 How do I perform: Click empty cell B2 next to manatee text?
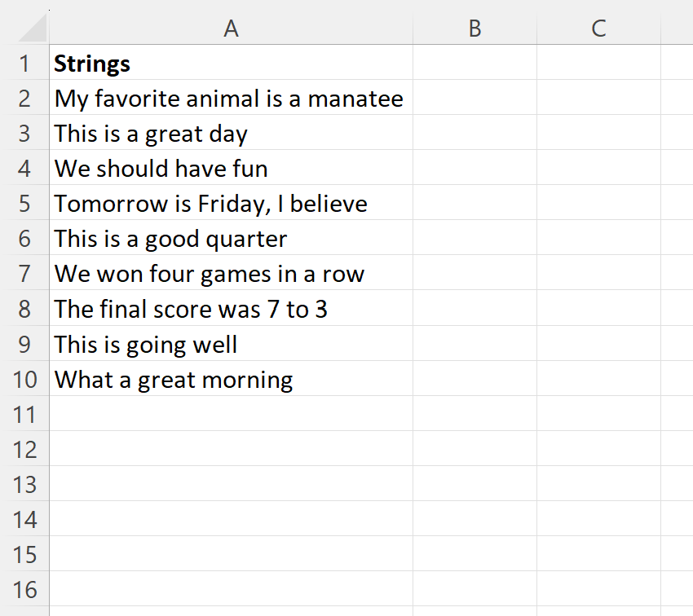[475, 99]
